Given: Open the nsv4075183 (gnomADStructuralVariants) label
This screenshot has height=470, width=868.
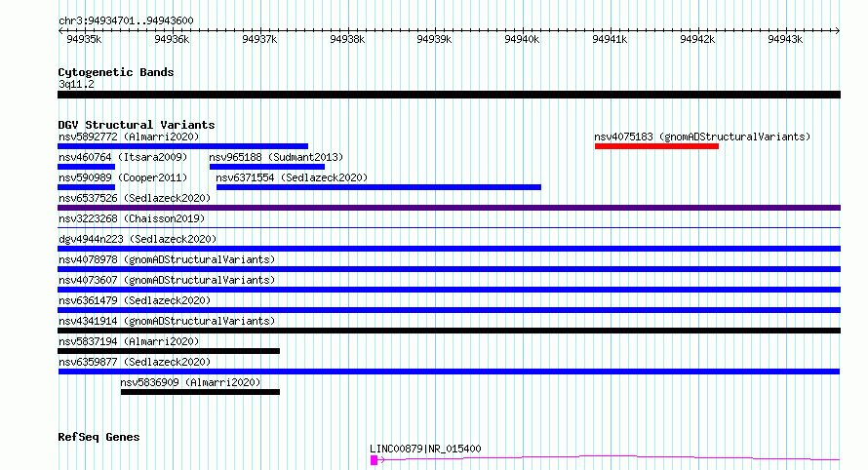Looking at the screenshot, I should point(702,137).
